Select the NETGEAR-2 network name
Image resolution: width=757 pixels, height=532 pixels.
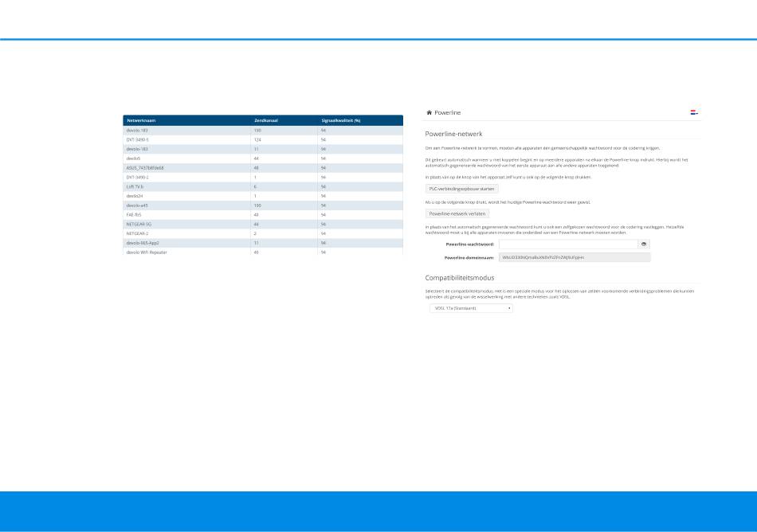pyautogui.click(x=137, y=233)
